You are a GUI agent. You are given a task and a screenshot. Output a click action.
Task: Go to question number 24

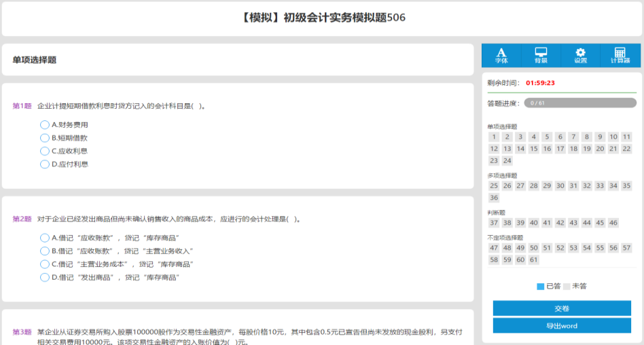point(507,161)
